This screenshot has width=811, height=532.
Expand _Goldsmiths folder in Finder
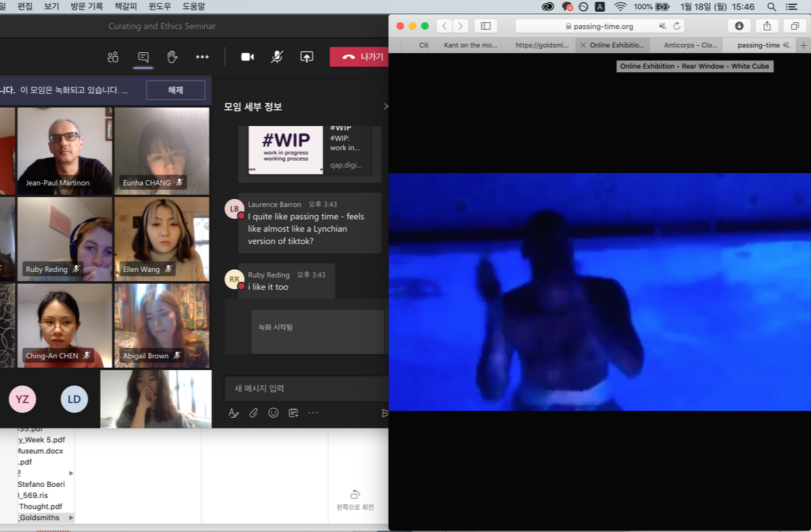click(x=72, y=517)
